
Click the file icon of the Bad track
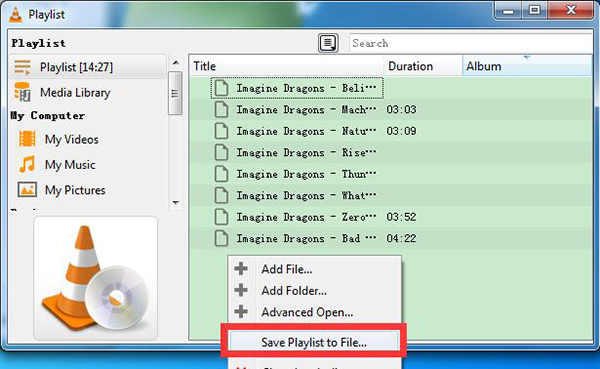tap(221, 238)
